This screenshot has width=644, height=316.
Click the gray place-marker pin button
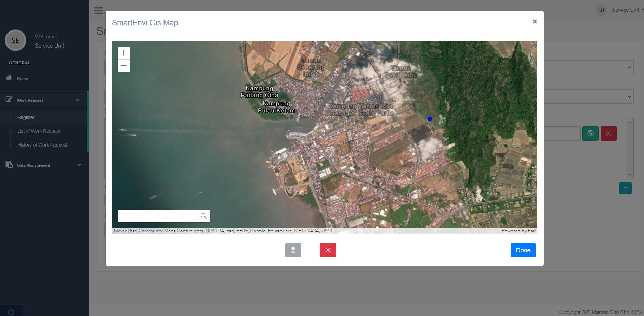click(293, 250)
